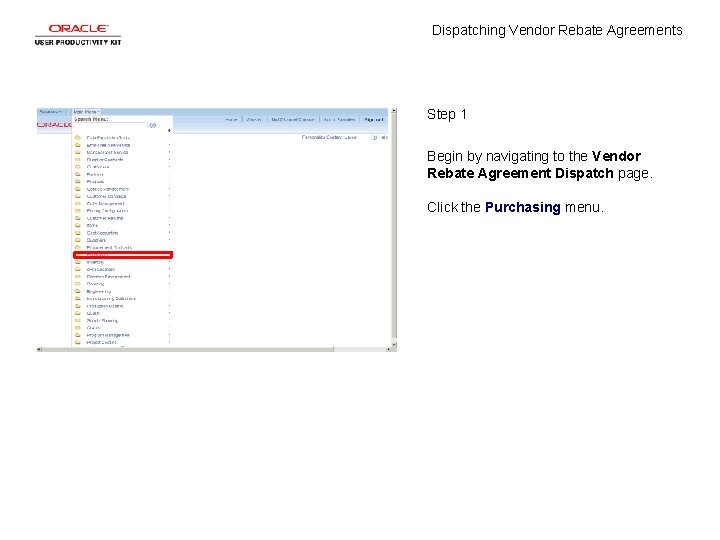This screenshot has height=540, width=720.
Task: Click the help icon beside Layout
Action: pos(375,137)
